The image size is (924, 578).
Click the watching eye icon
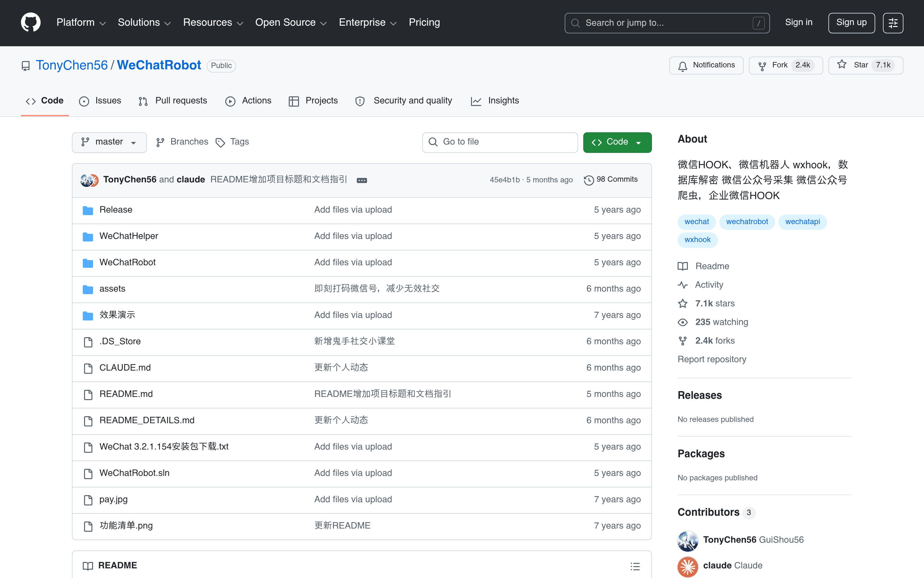coord(683,322)
